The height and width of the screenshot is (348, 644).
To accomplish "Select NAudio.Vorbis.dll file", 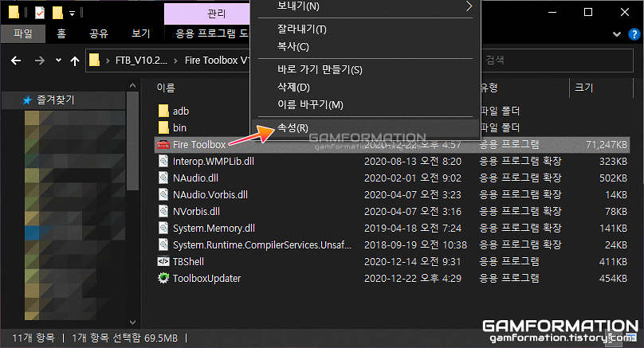I will [210, 195].
